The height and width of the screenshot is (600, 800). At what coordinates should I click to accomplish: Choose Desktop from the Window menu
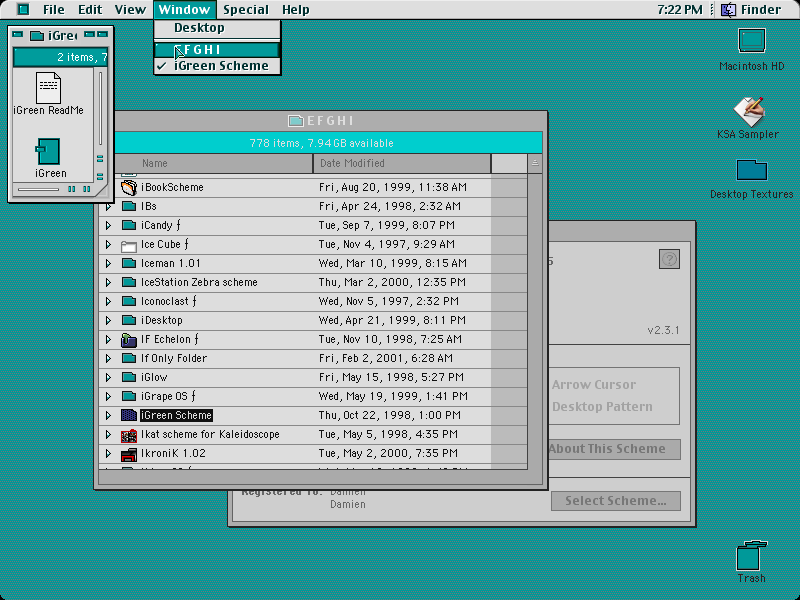(217, 28)
